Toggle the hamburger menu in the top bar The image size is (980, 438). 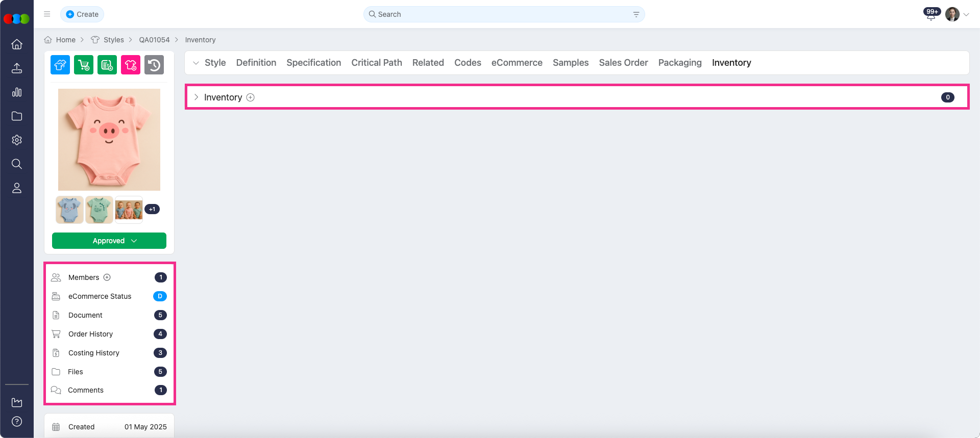(47, 14)
